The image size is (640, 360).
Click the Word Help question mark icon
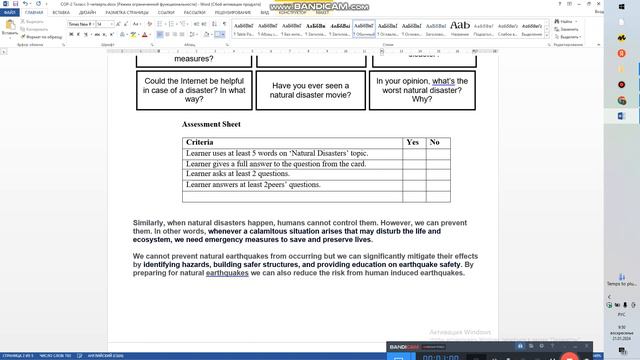click(x=560, y=4)
